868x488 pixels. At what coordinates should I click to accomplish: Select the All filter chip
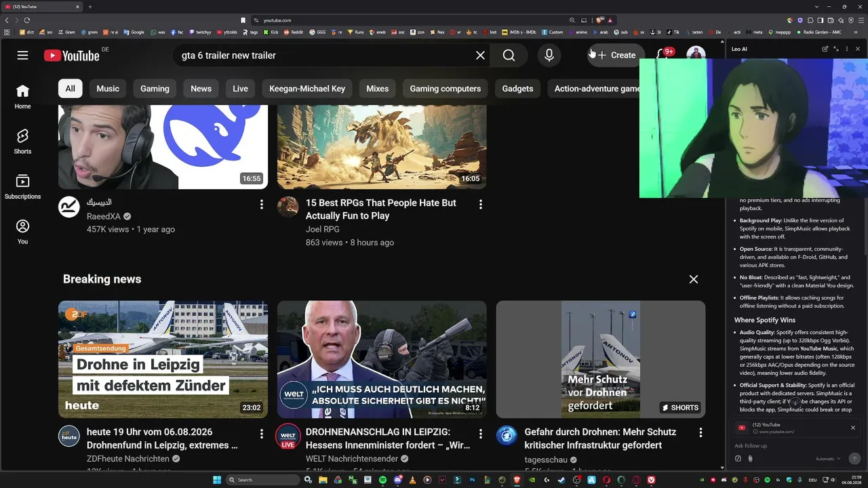[x=71, y=89]
